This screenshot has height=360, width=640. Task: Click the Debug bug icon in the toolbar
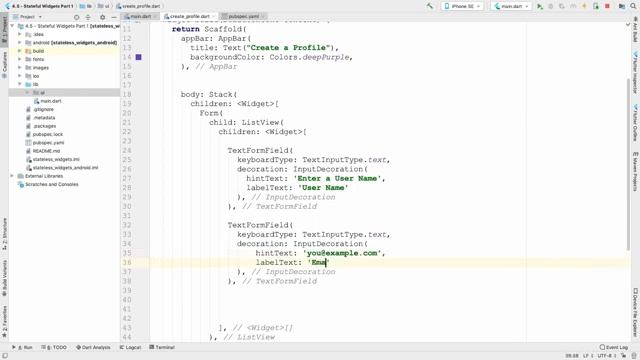(551, 6)
